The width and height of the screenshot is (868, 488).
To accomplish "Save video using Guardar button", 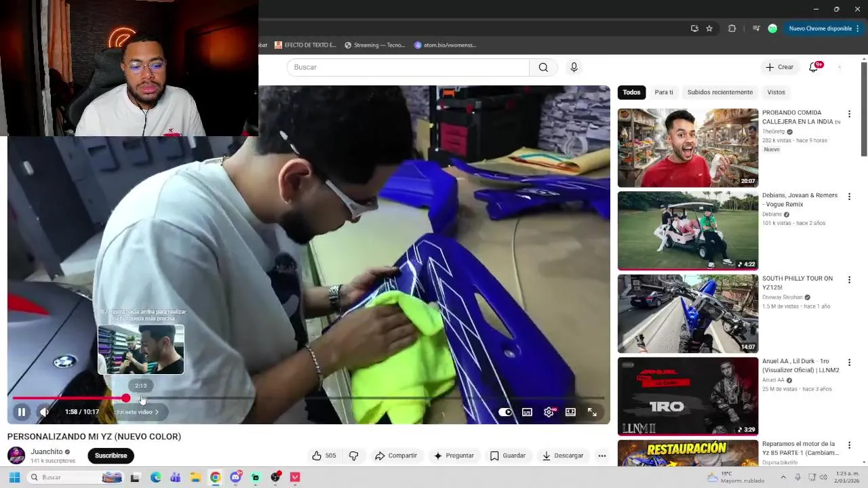I will (x=508, y=455).
